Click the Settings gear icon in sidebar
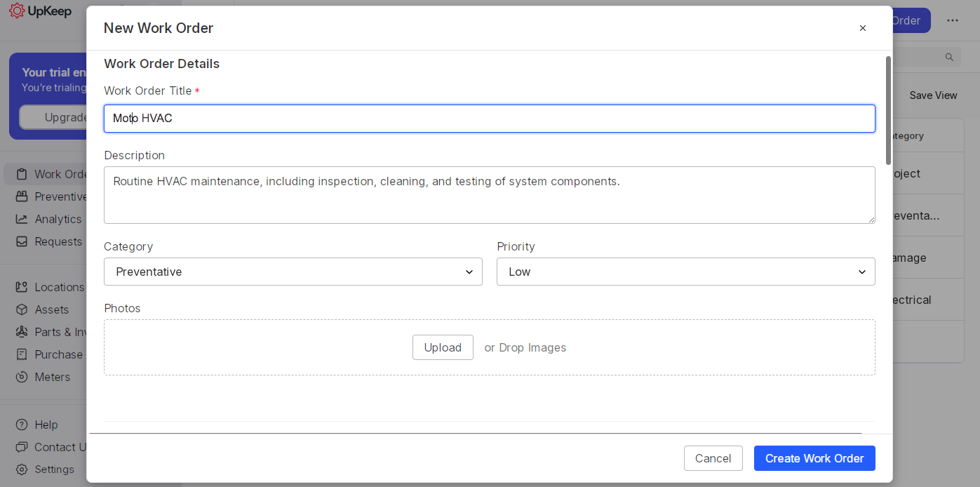This screenshot has width=980, height=487. click(22, 469)
